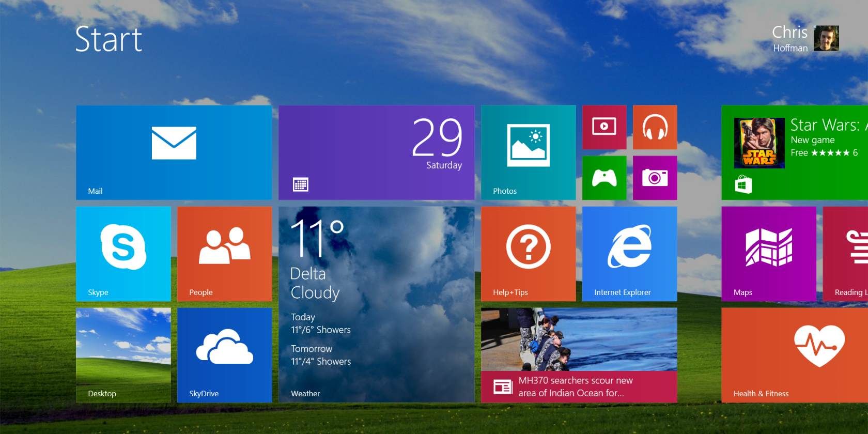Open the Photos tile
This screenshot has height=434, width=868.
(x=528, y=152)
